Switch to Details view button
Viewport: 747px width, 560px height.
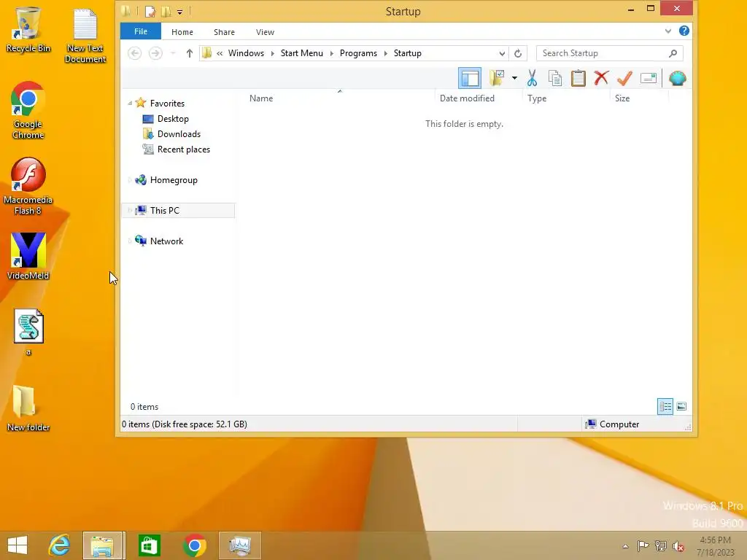pyautogui.click(x=665, y=407)
